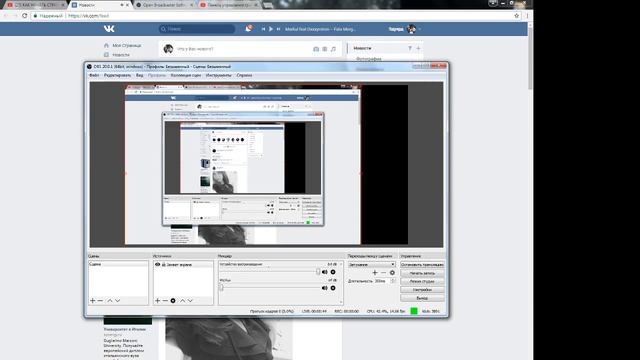Viewport: 640px width, 360px height.
Task: Click the user avatar in VK header
Action: [x=411, y=29]
